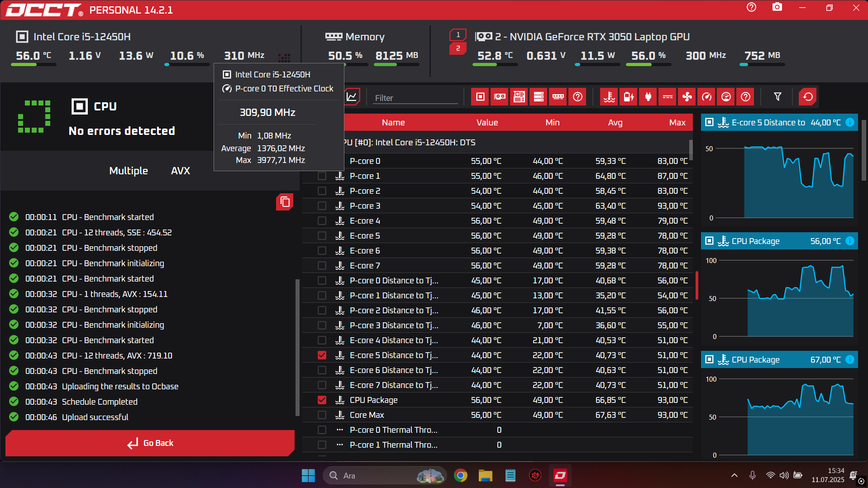Toggle the graph view icon beside Filter
This screenshot has width=868, height=488.
(352, 96)
